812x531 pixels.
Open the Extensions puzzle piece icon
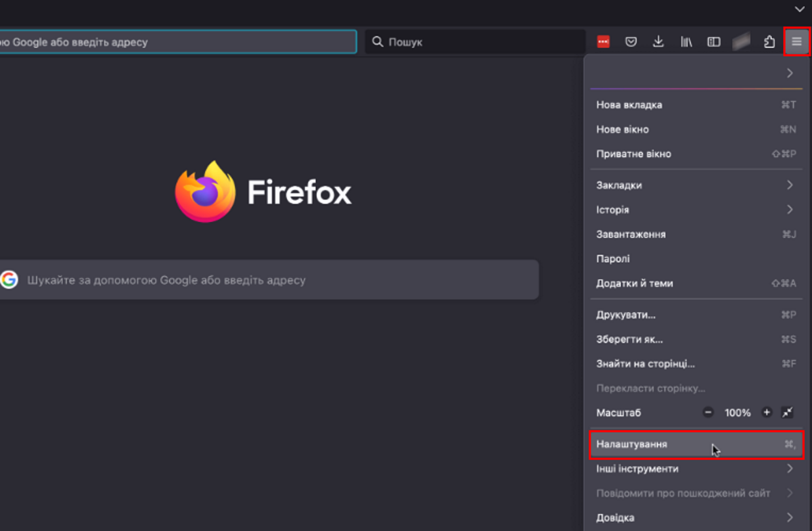tap(769, 42)
